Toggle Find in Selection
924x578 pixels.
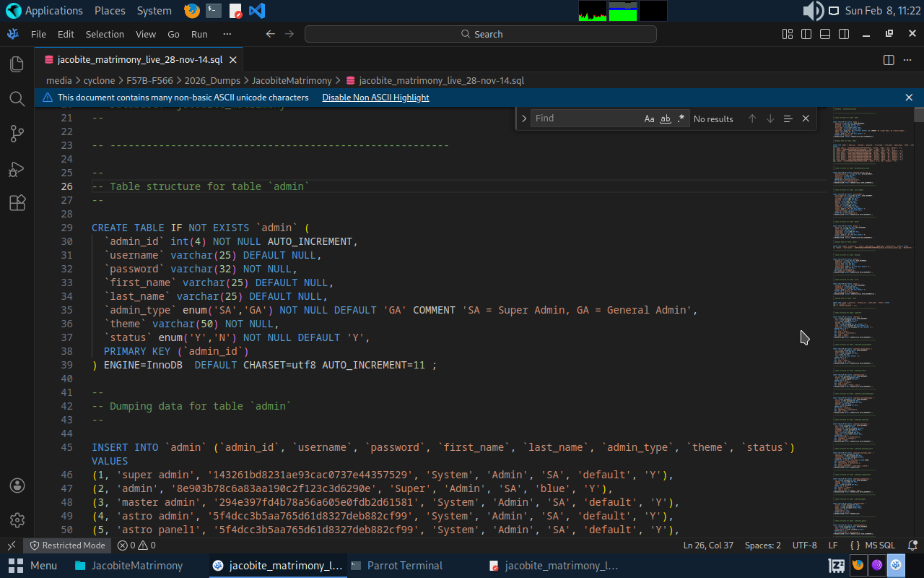tap(788, 118)
